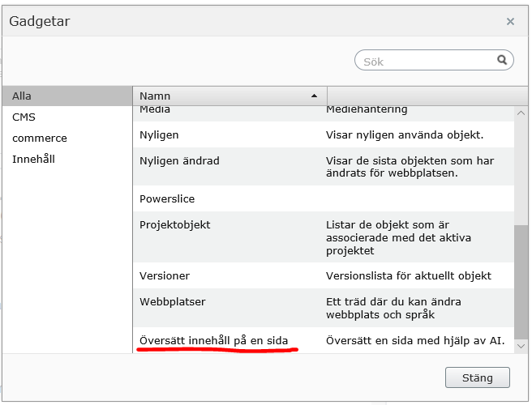Sort by the Namn column header
The height and width of the screenshot is (405, 532).
155,96
